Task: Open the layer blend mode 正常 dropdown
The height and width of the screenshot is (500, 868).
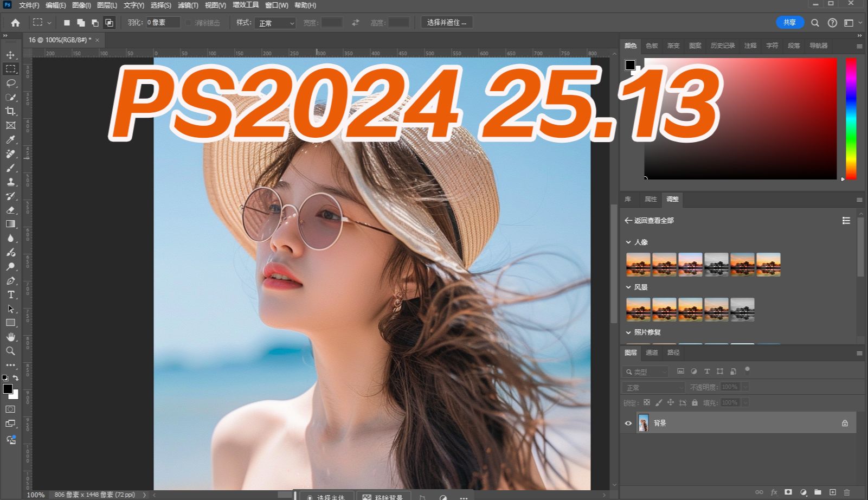Action: (654, 388)
